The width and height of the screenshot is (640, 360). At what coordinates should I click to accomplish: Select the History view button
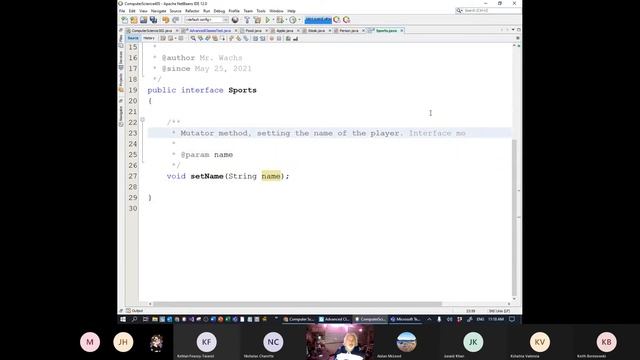coord(149,38)
